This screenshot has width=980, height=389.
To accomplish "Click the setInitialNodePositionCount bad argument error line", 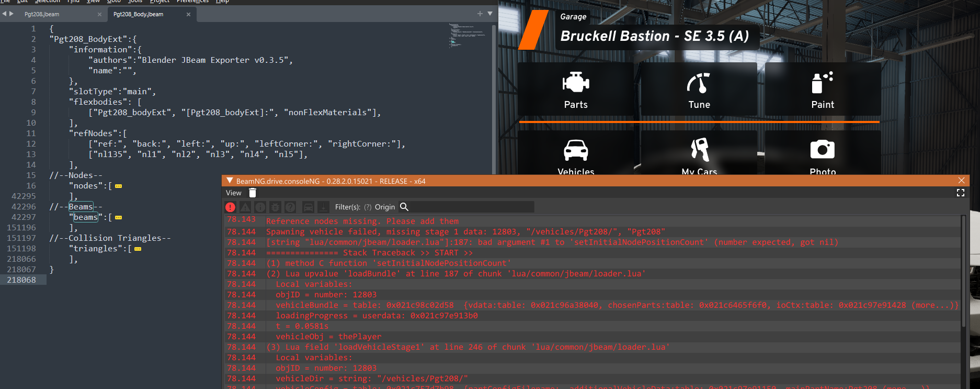I will pos(552,242).
